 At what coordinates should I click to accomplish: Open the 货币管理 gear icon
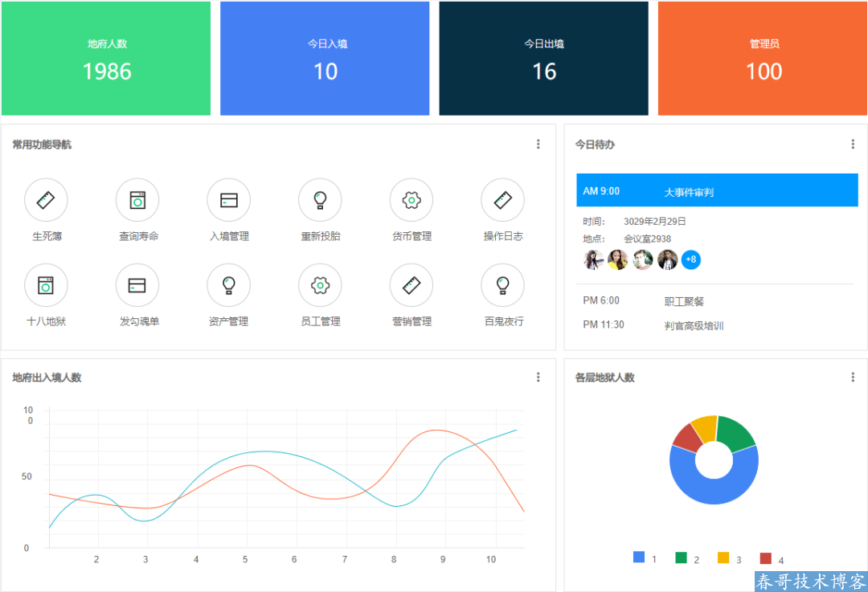[411, 200]
